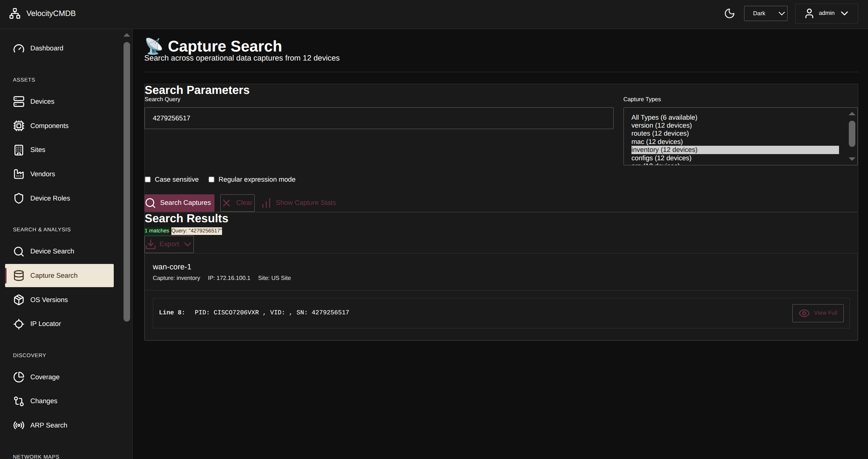Click the satellite dish page icon
The image size is (868, 459).
[154, 46]
